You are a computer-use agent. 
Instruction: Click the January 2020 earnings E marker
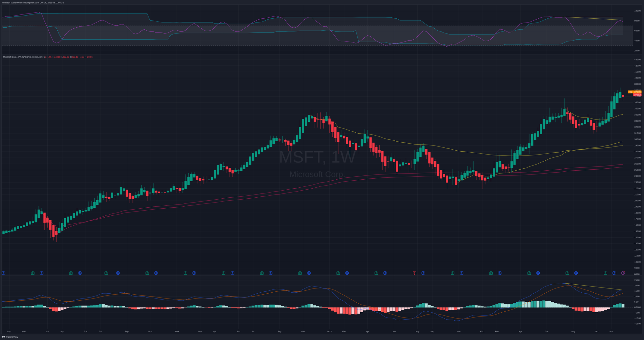[x=33, y=273]
